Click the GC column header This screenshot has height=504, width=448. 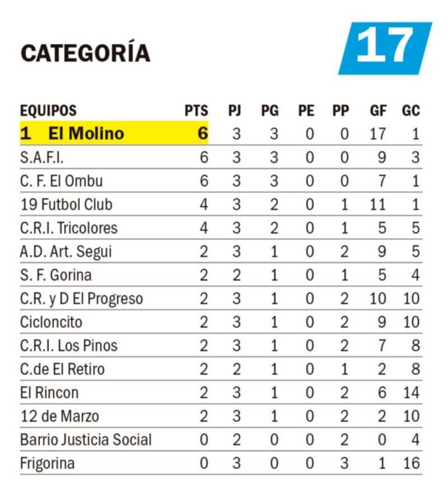point(410,110)
